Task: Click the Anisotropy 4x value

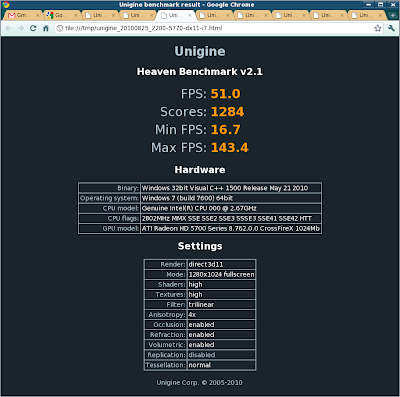Action: coord(221,315)
